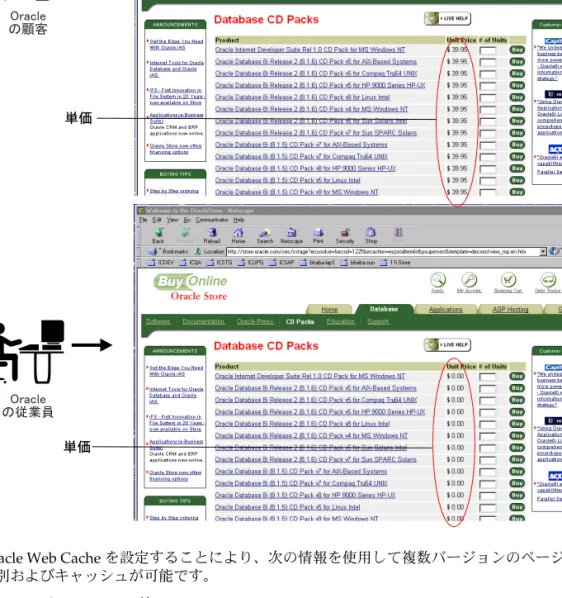
Task: Click the Reload toolbar icon
Action: pos(212,233)
